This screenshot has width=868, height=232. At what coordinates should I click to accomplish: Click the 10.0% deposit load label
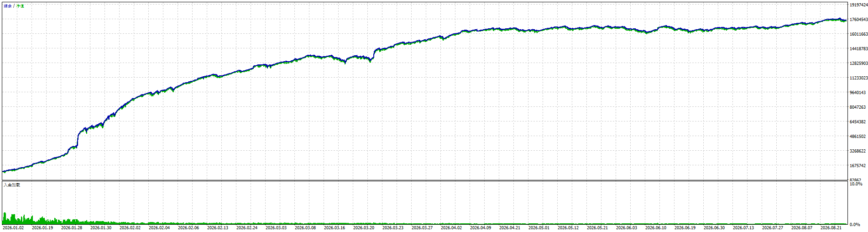coord(856,184)
